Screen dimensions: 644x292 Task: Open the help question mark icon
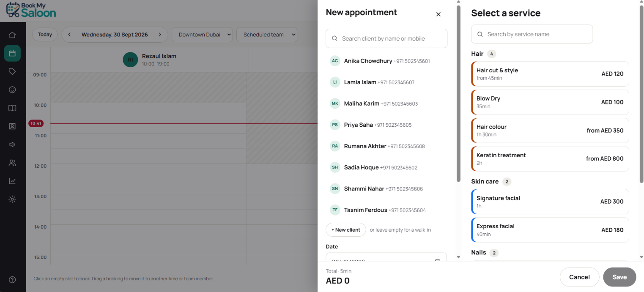[x=12, y=279]
